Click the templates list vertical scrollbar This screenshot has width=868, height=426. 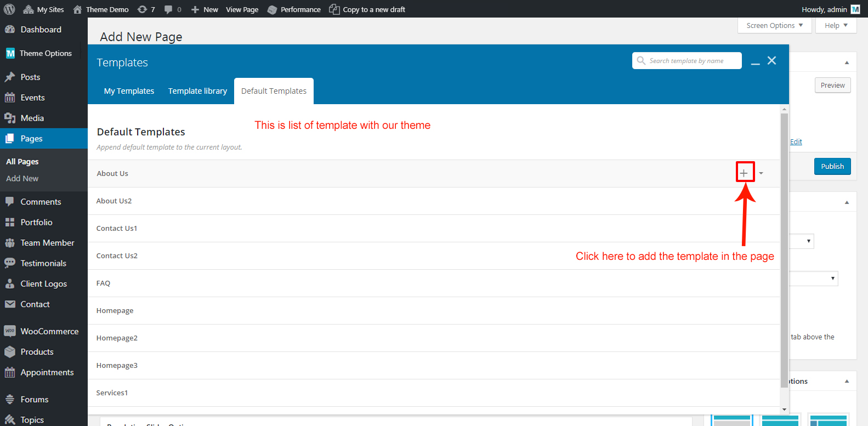click(x=784, y=247)
